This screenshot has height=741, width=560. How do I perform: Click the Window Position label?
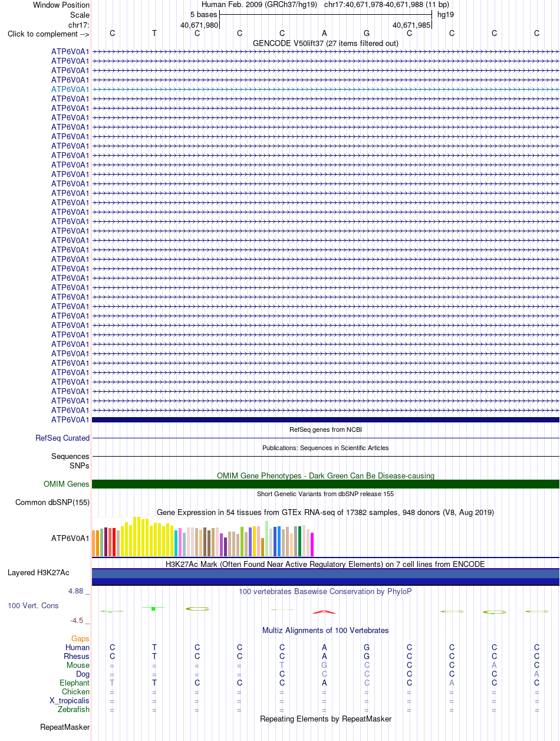tap(61, 5)
